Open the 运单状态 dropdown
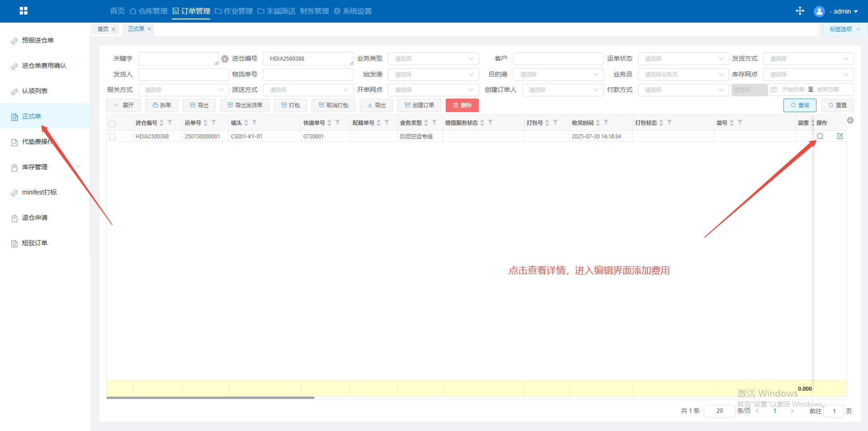868x431 pixels. click(x=683, y=59)
